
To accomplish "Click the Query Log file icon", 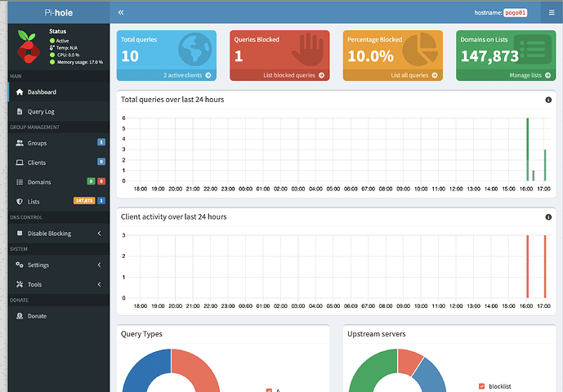I will pos(20,111).
